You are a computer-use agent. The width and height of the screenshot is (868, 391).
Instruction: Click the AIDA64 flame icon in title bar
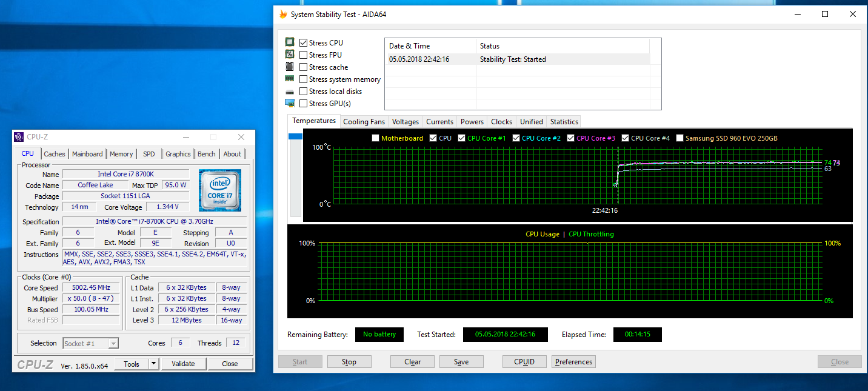coord(283,14)
